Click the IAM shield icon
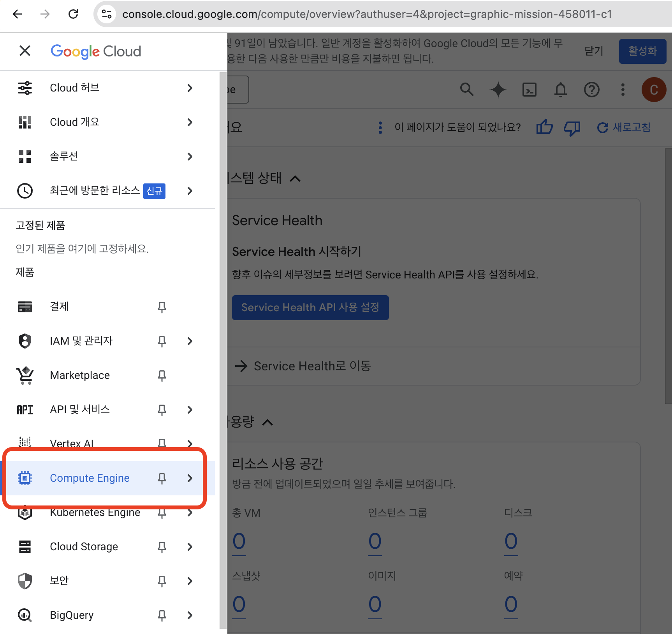The image size is (672, 634). point(25,341)
